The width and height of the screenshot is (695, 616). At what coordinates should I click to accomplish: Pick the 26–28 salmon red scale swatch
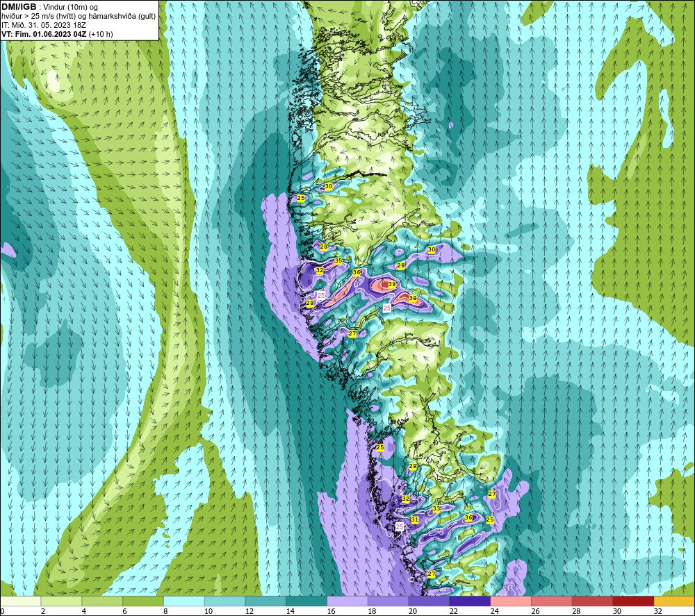[x=552, y=601]
